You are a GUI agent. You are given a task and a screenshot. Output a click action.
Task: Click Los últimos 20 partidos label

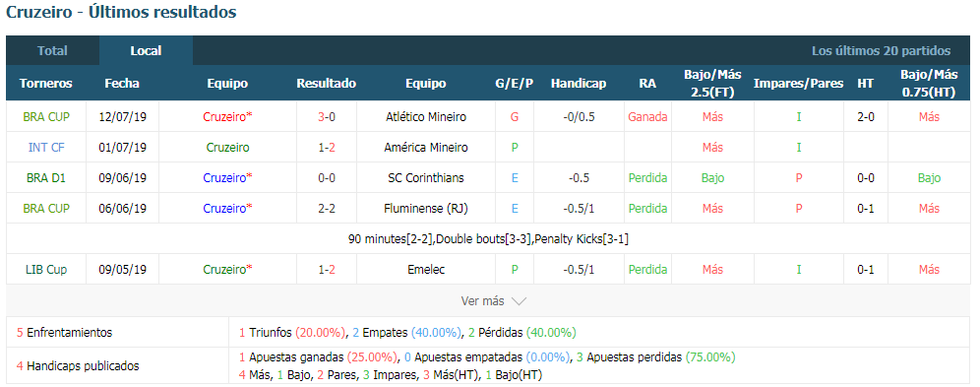click(882, 50)
